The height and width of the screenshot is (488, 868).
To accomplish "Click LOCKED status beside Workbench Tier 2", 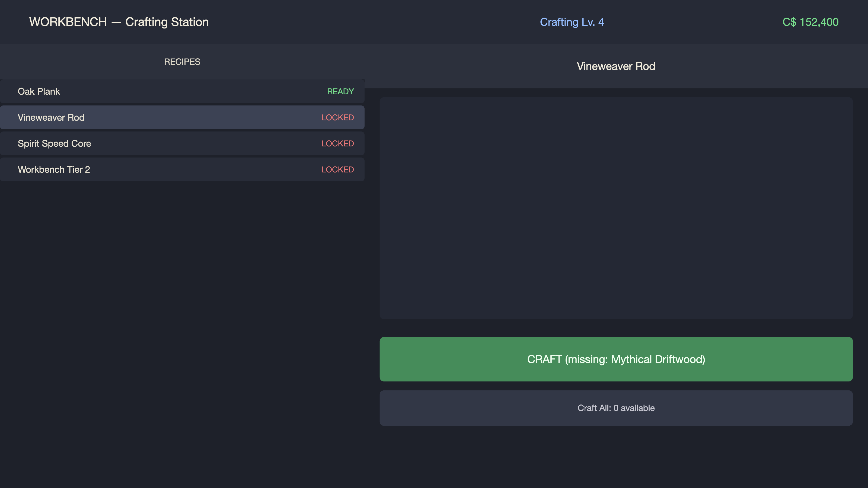I will pyautogui.click(x=337, y=169).
